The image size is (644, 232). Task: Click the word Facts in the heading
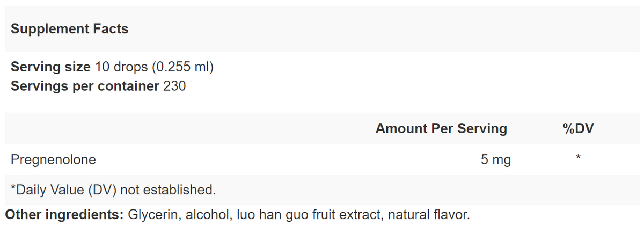click(x=111, y=29)
